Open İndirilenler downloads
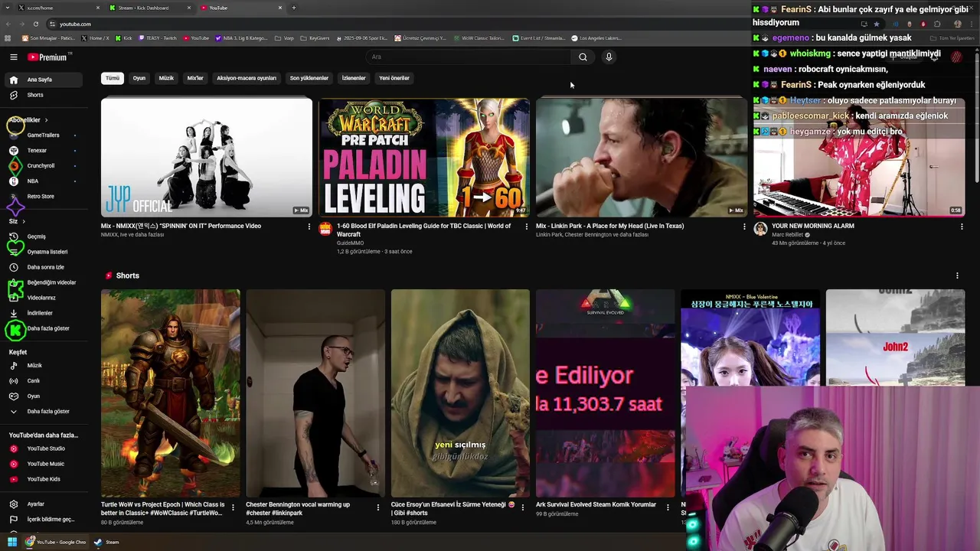 click(44, 313)
